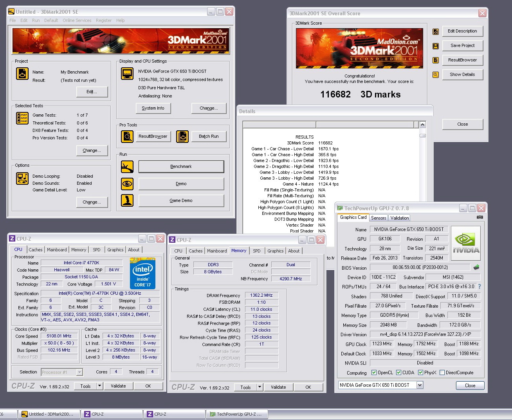Viewport: 512px width, 420px height.
Task: Switch to the Graphics tab in left CPU-Z
Action: tap(115, 250)
